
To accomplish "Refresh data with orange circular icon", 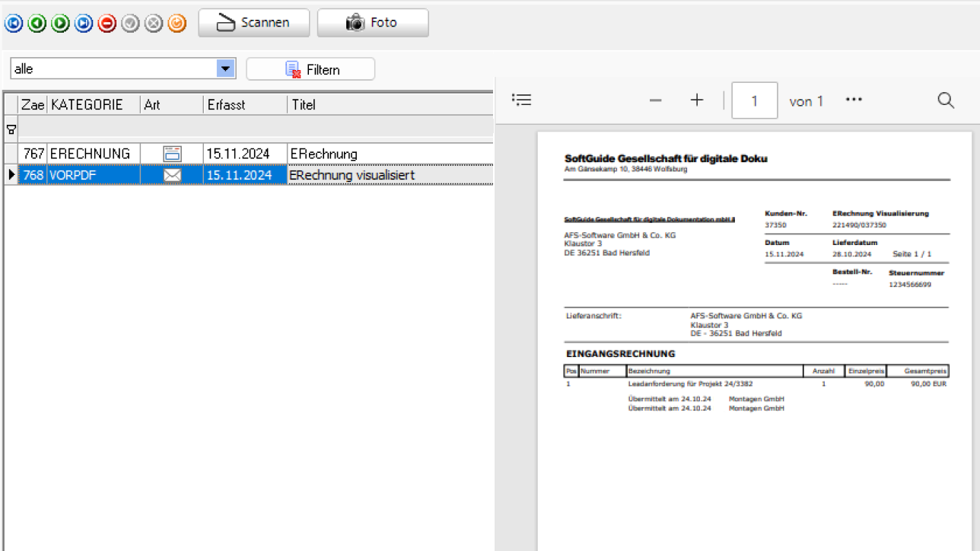I will (x=177, y=24).
